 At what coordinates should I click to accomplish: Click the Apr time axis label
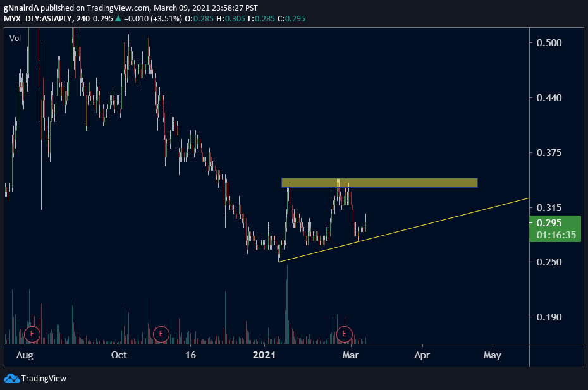tap(422, 355)
